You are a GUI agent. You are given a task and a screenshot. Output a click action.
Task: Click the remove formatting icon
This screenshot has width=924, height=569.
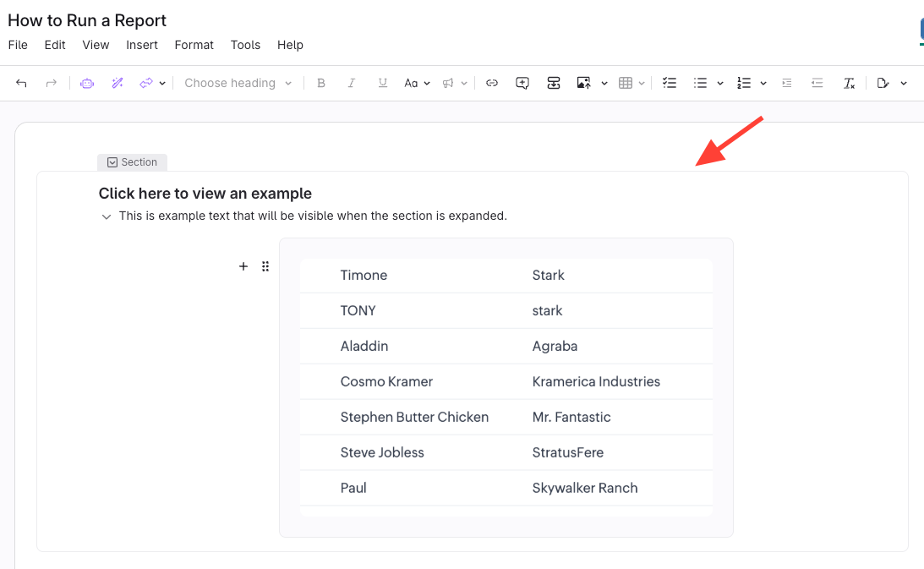click(x=849, y=83)
